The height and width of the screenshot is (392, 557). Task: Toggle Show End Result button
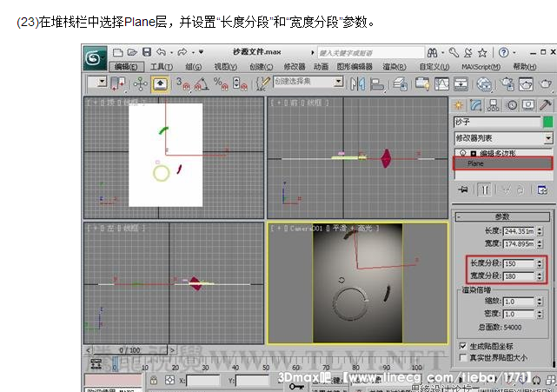[485, 189]
